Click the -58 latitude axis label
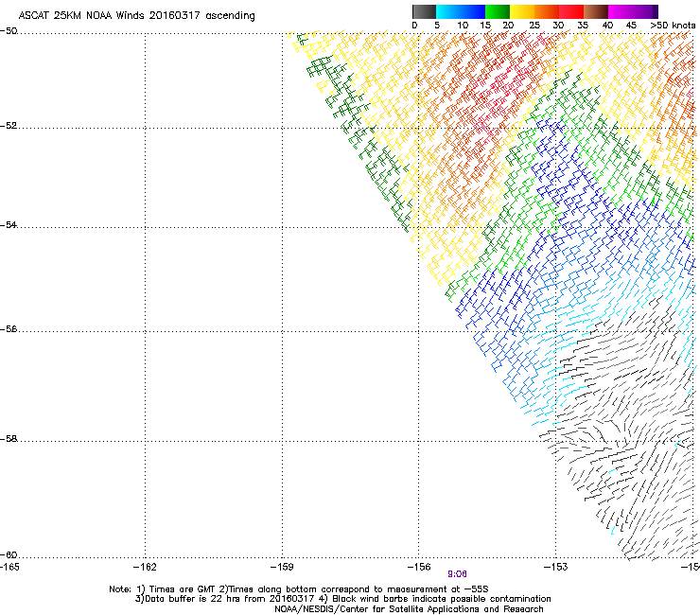The image size is (700, 615). (x=9, y=439)
